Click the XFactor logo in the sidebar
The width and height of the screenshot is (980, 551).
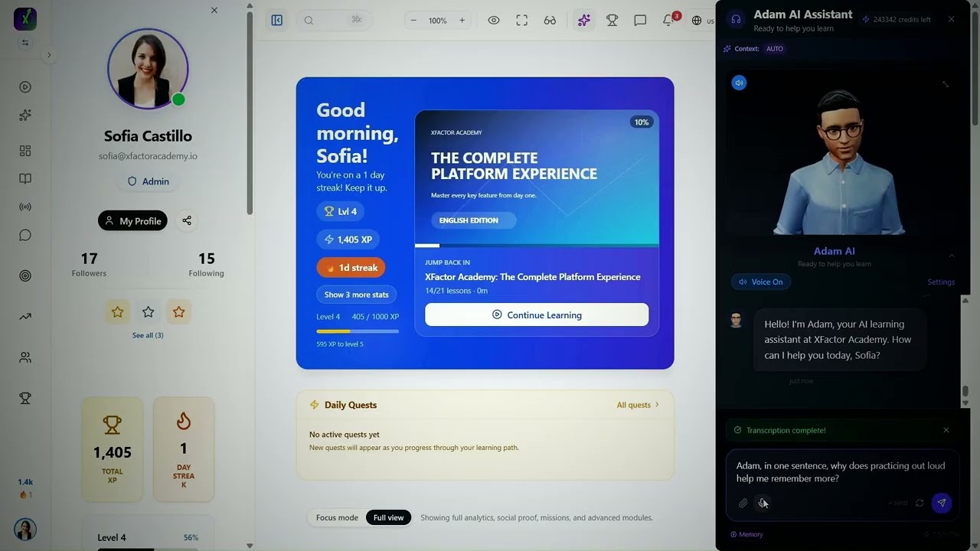point(25,18)
